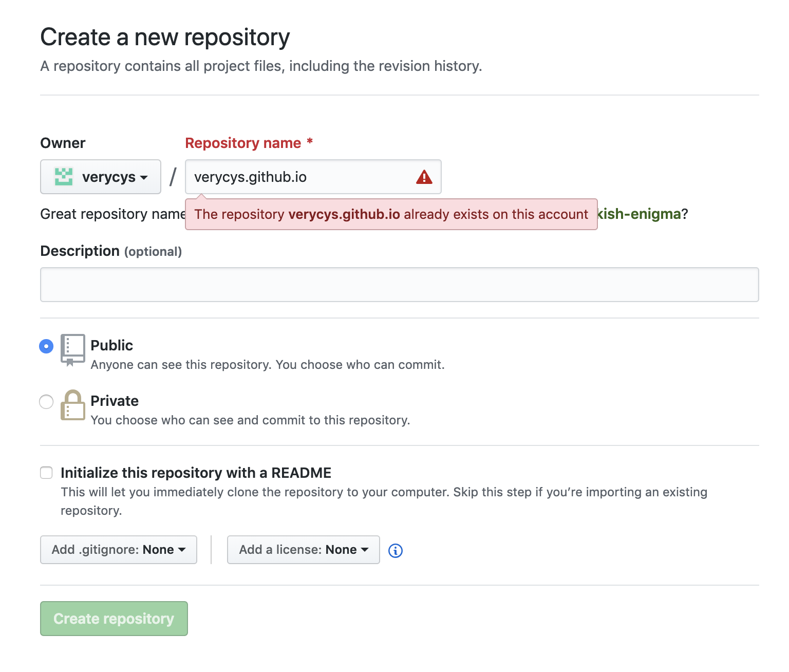Click the Create repository button

tap(114, 619)
